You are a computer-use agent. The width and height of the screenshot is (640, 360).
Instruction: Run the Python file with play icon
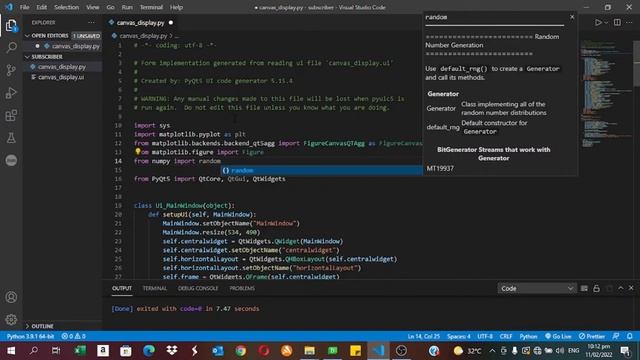(x=598, y=22)
